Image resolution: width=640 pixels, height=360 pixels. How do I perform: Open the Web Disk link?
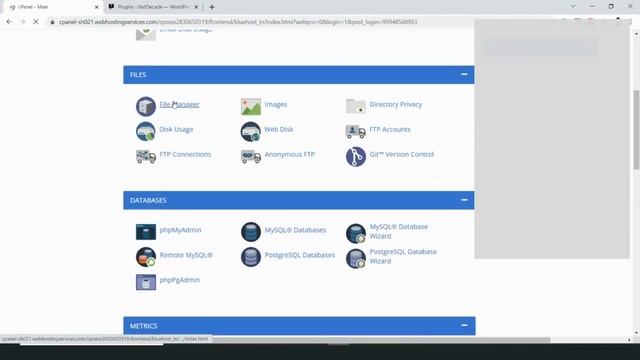278,129
